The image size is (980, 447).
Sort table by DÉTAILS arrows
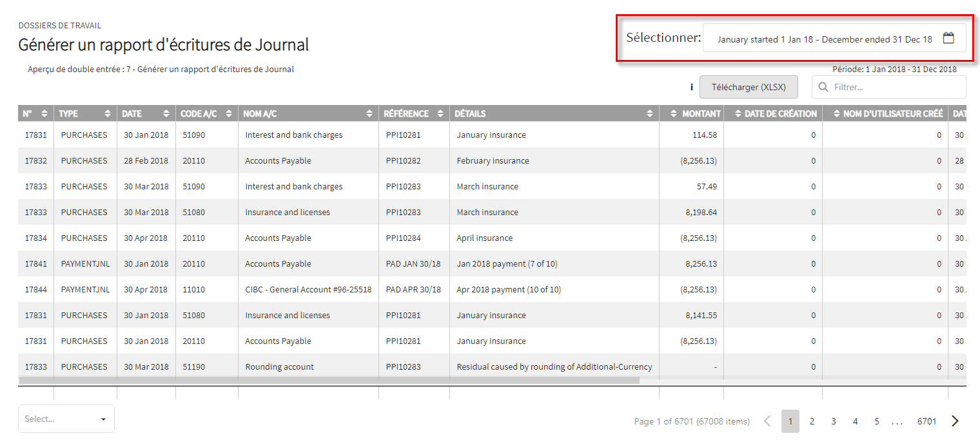tap(650, 113)
